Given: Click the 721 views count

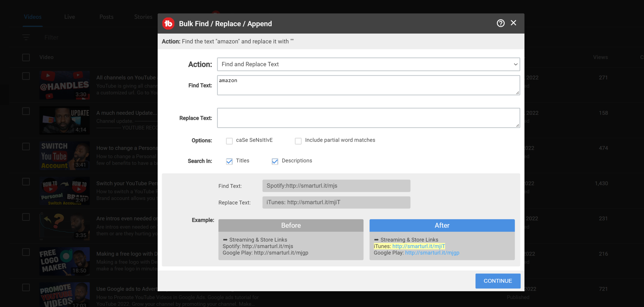Looking at the screenshot, I should coord(603,289).
